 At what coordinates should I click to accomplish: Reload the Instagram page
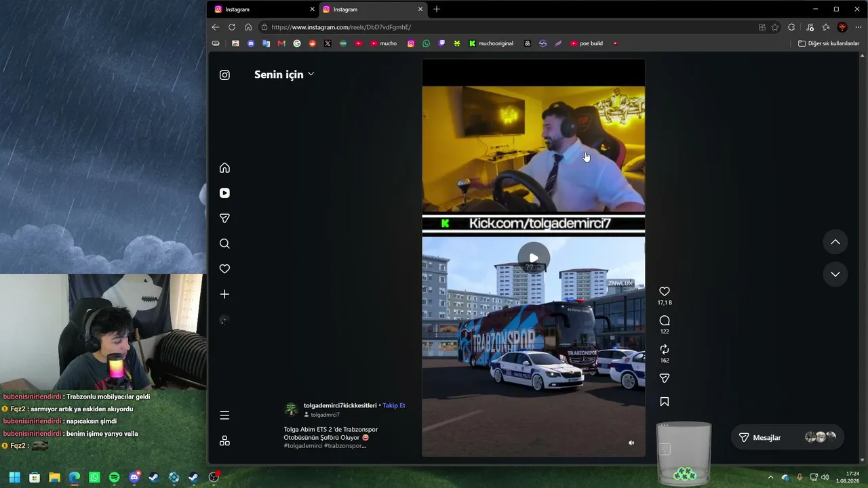point(232,27)
